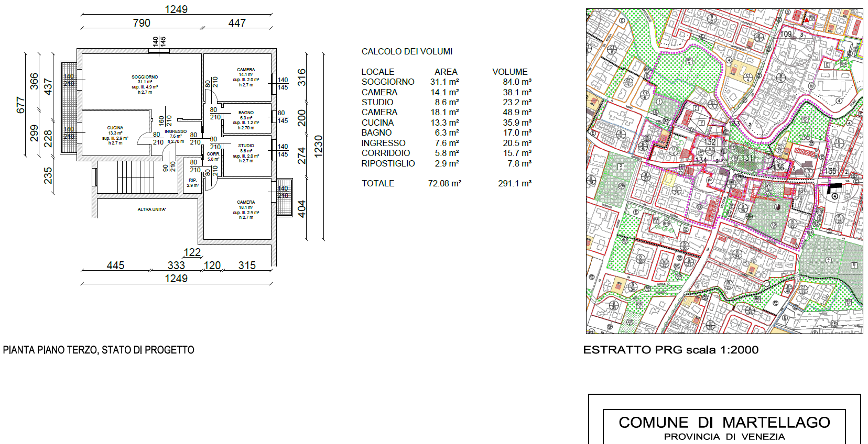This screenshot has height=444, width=868.
Task: Click '5.8 m²' in the AREA column
Action: [447, 153]
